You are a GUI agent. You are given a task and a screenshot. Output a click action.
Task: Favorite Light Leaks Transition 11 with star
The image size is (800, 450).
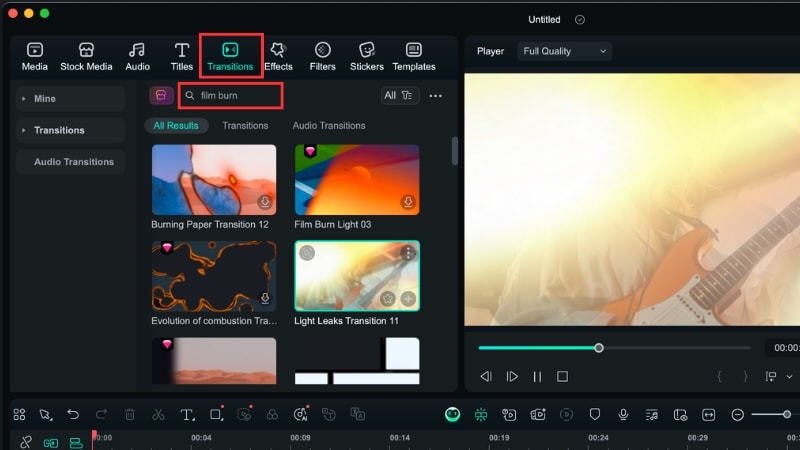point(388,298)
